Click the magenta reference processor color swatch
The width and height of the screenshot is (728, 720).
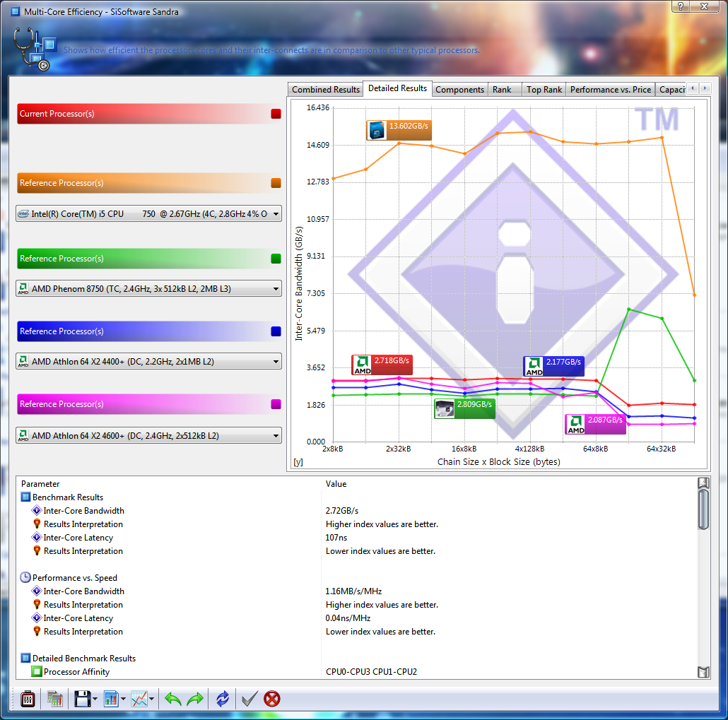[276, 404]
